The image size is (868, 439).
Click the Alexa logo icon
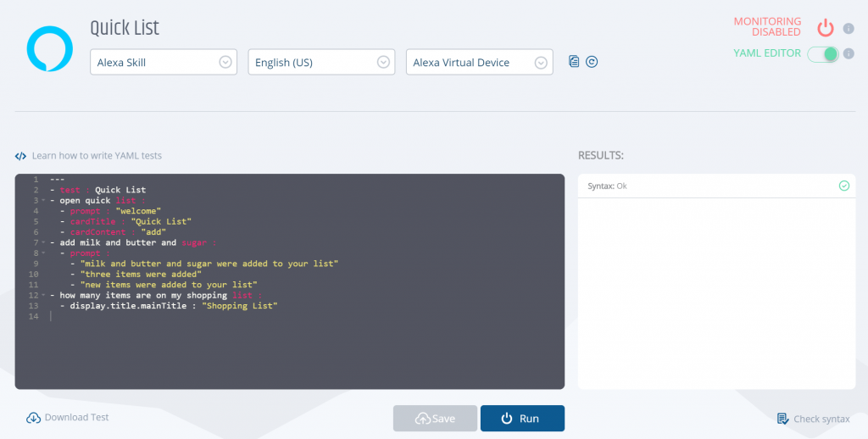click(50, 48)
